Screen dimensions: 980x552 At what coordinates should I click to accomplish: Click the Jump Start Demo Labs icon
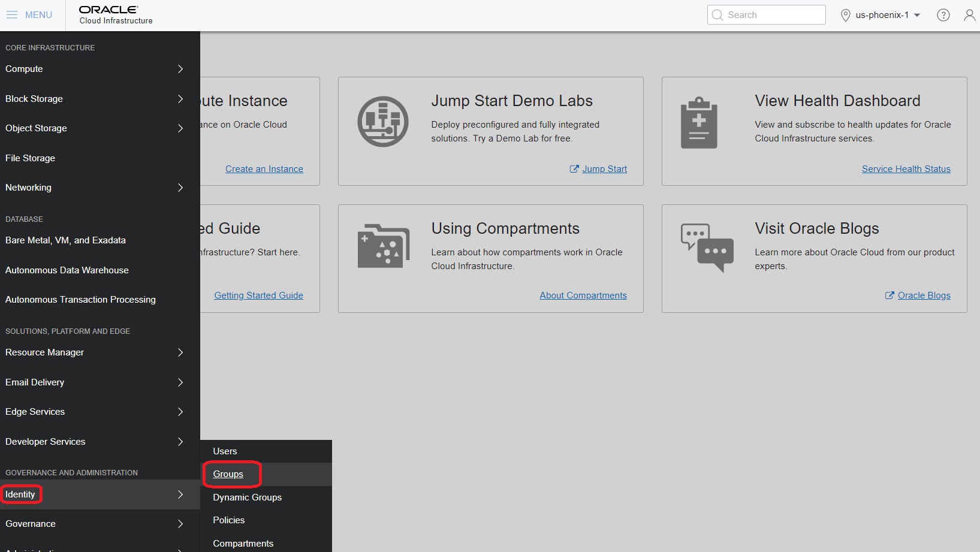(x=383, y=122)
